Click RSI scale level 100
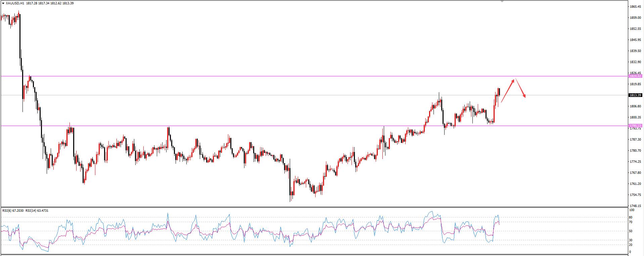Viewport: 644px width, 256px height. tap(632, 210)
